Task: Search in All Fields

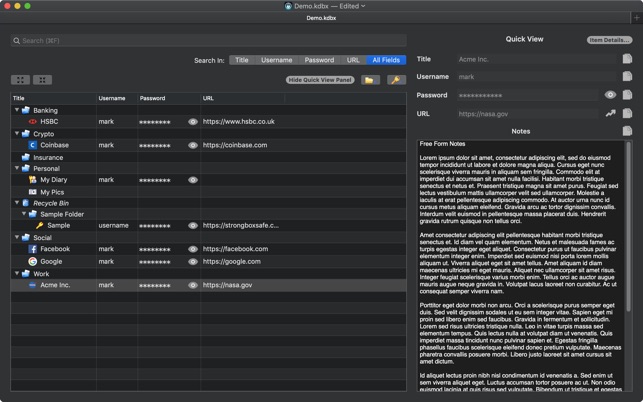Action: (x=386, y=60)
